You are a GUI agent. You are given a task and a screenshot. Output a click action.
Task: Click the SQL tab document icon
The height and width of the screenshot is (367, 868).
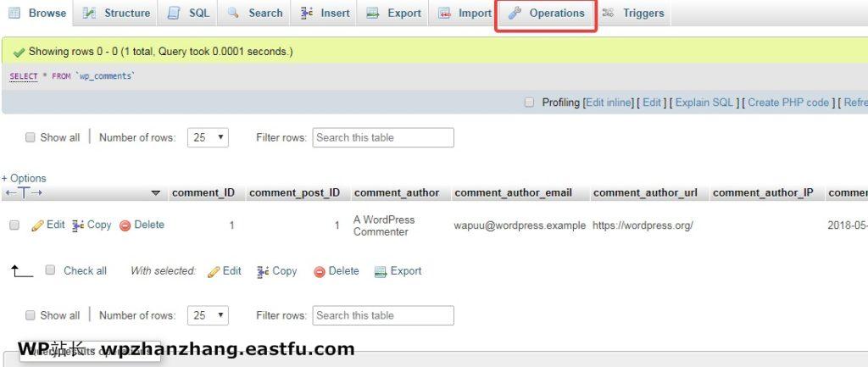click(174, 13)
